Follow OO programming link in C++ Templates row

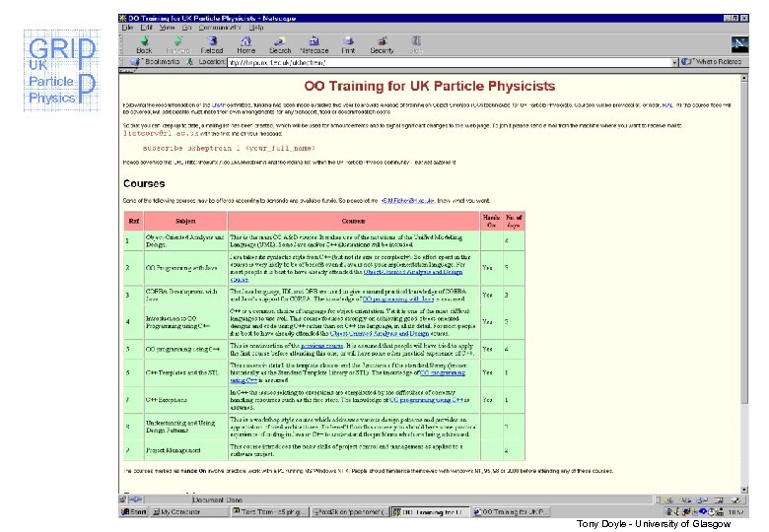443,372
